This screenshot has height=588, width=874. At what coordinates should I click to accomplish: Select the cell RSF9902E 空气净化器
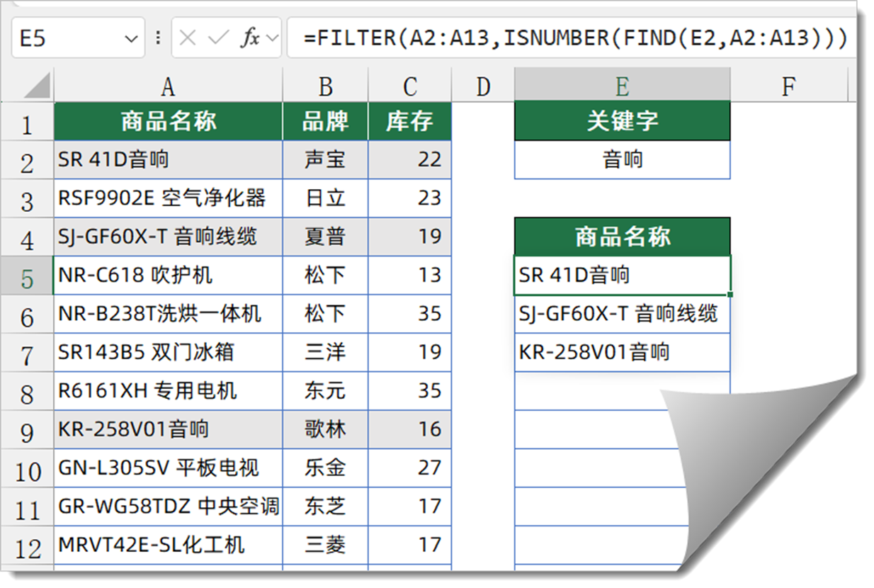click(168, 198)
